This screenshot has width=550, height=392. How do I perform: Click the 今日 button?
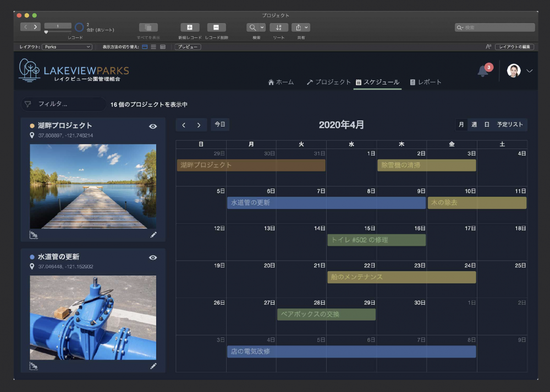point(220,124)
